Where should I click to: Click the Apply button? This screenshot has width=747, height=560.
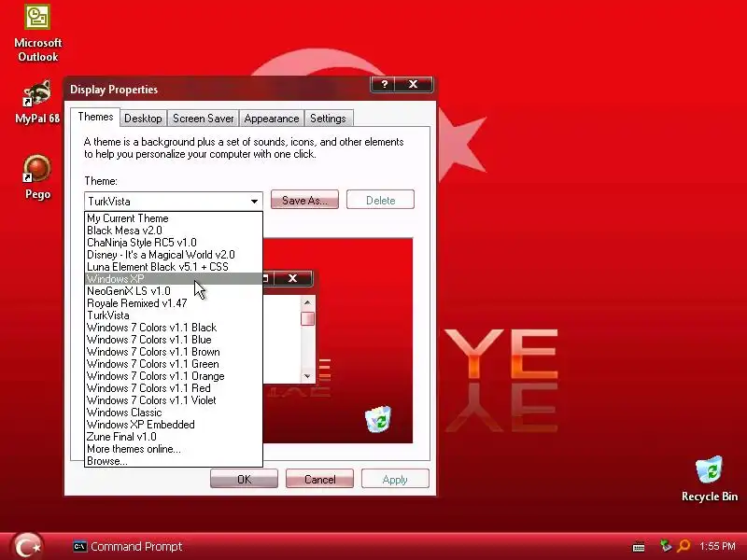[x=395, y=479]
